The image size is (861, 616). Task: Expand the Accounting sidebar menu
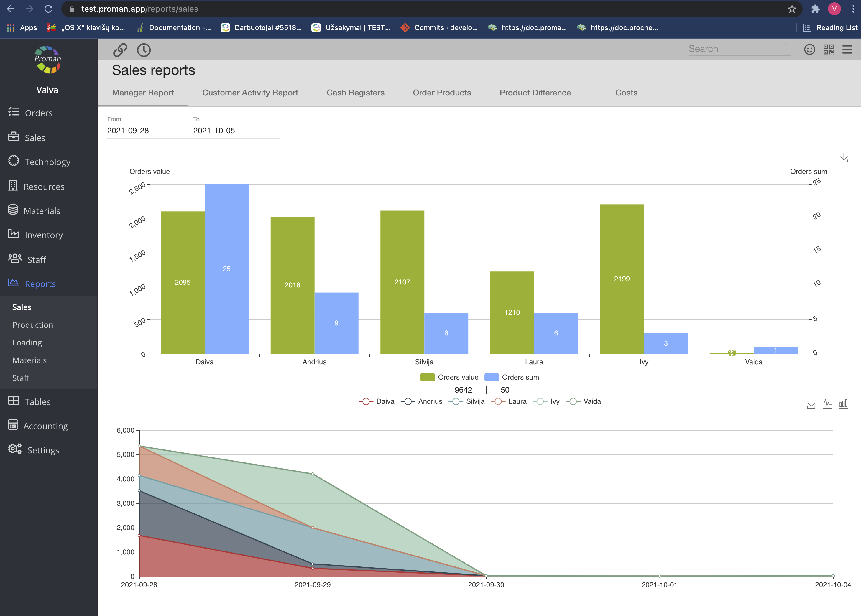(45, 426)
